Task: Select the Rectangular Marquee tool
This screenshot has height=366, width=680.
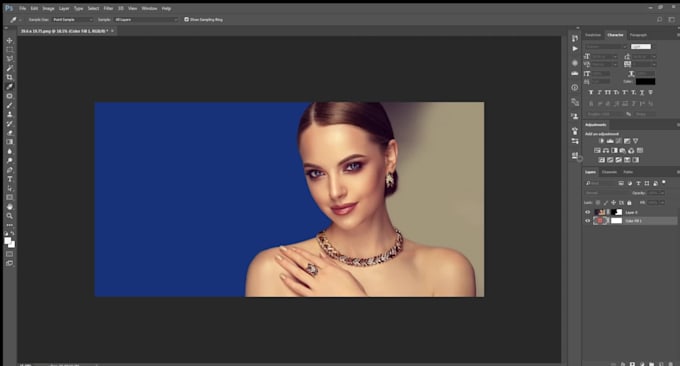Action: point(10,49)
